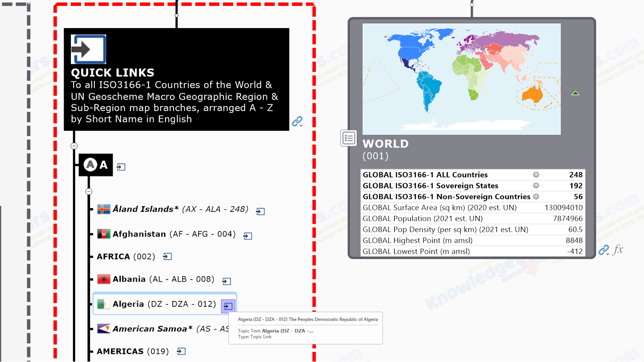Click the WORLD title text
This screenshot has width=644, height=362.
click(386, 144)
